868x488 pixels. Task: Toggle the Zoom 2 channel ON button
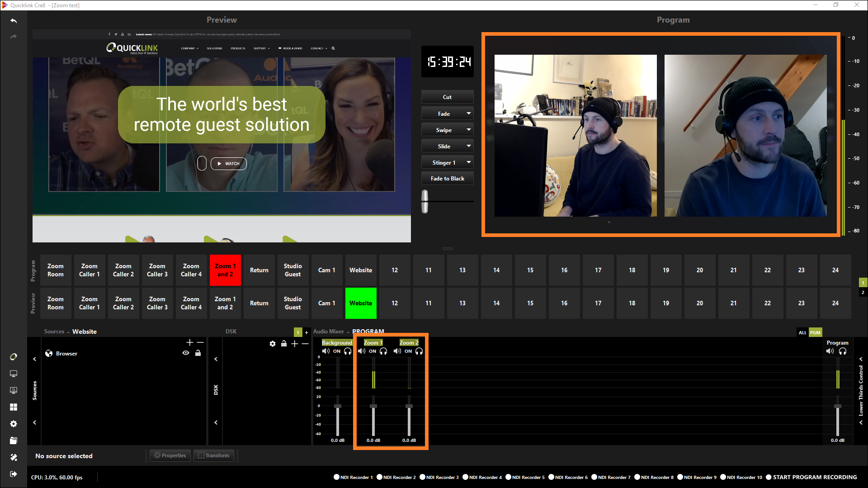click(x=408, y=351)
